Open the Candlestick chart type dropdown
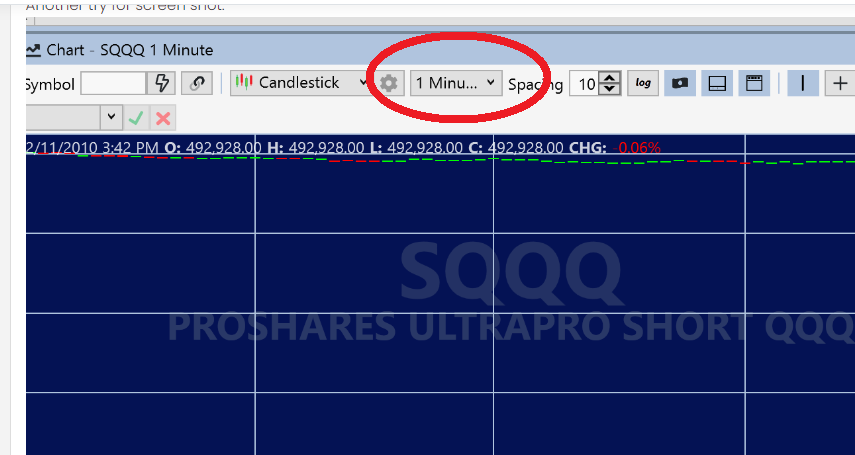This screenshot has height=455, width=855. [x=300, y=83]
